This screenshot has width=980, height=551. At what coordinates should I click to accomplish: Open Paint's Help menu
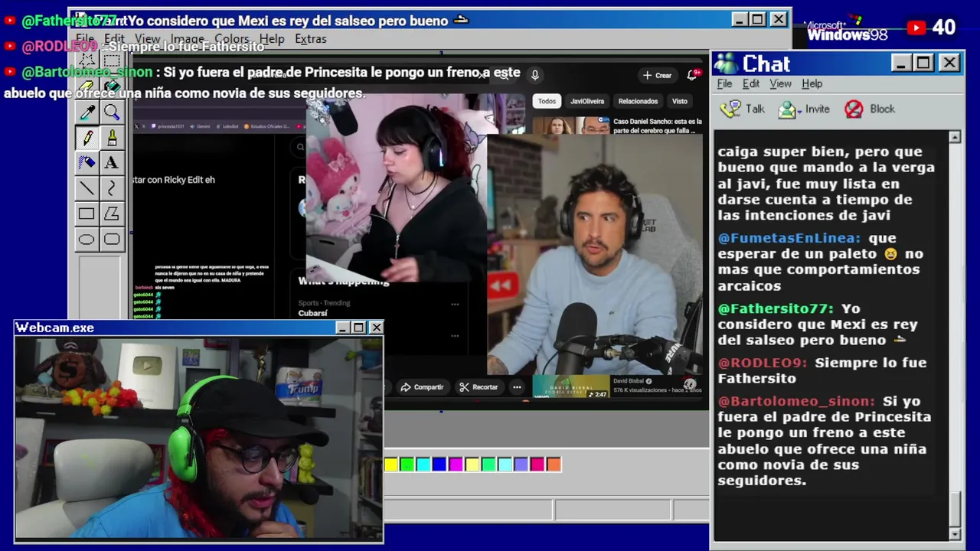click(x=272, y=39)
